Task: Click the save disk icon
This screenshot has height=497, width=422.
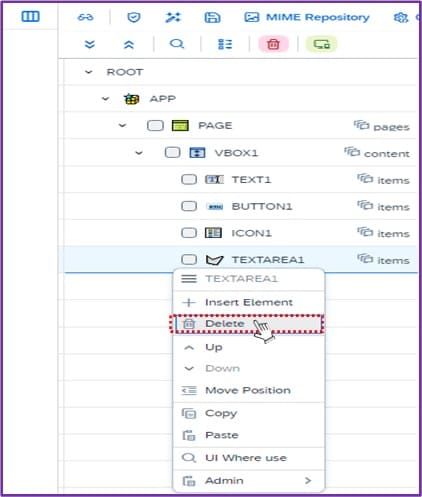Action: coord(212,17)
